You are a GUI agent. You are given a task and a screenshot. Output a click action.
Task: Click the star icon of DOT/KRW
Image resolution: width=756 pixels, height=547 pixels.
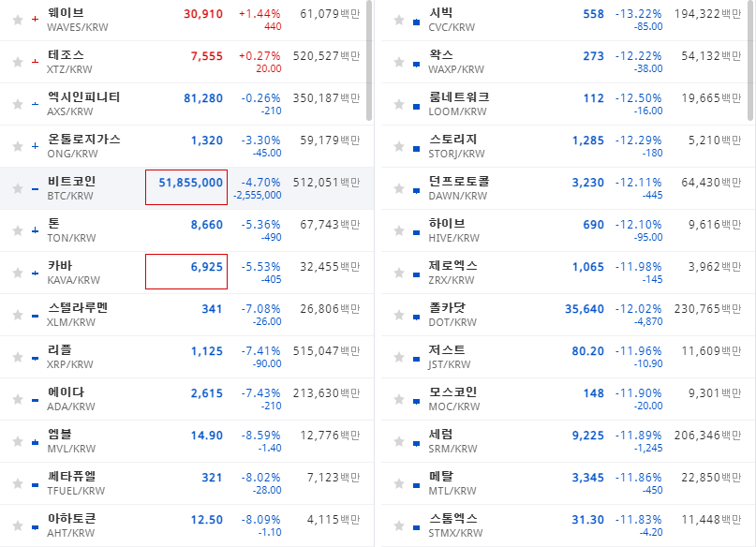point(399,315)
